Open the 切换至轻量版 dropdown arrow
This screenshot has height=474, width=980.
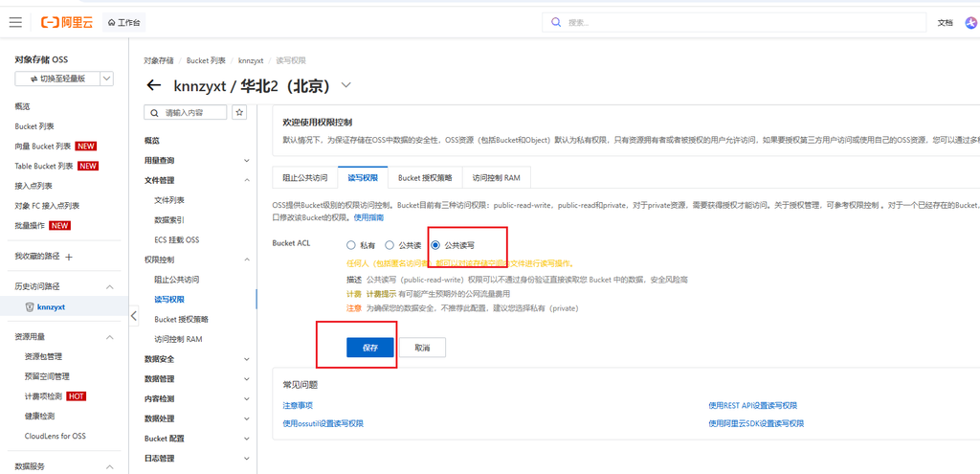coord(107,79)
